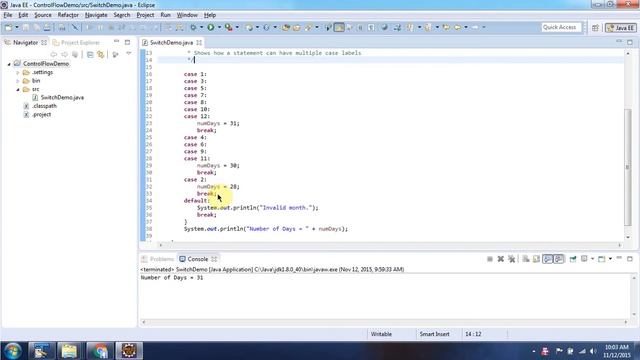Expand the .settings folder
Screen dimensions: 640x360
pos(18,73)
